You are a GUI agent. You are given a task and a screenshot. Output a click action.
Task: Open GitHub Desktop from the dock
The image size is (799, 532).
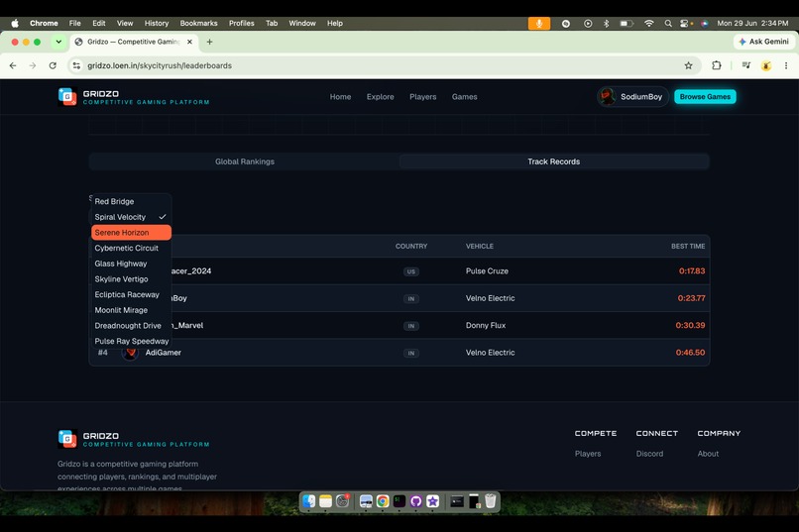415,501
